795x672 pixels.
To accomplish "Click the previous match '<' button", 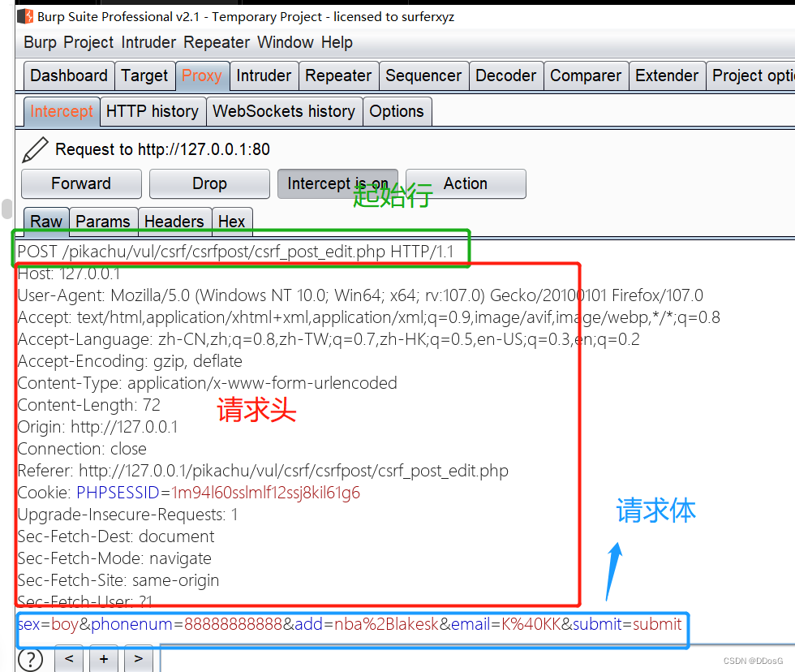I will point(70,658).
